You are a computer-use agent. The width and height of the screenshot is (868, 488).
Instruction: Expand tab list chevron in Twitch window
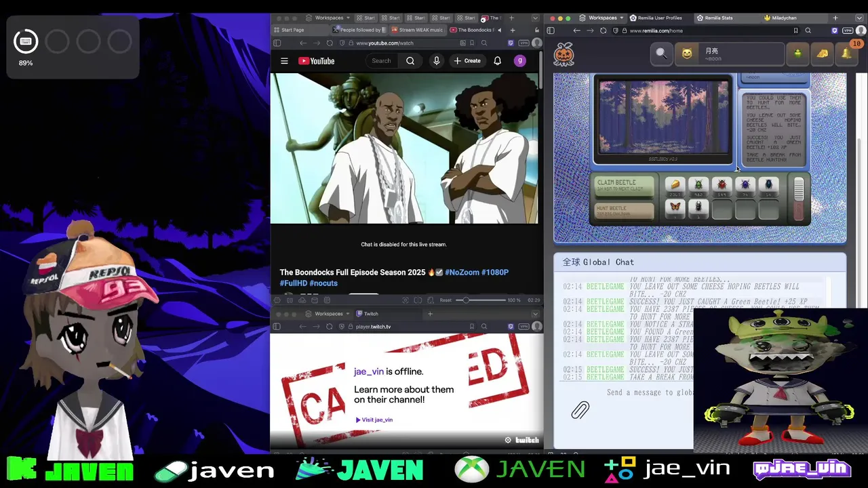(x=534, y=314)
